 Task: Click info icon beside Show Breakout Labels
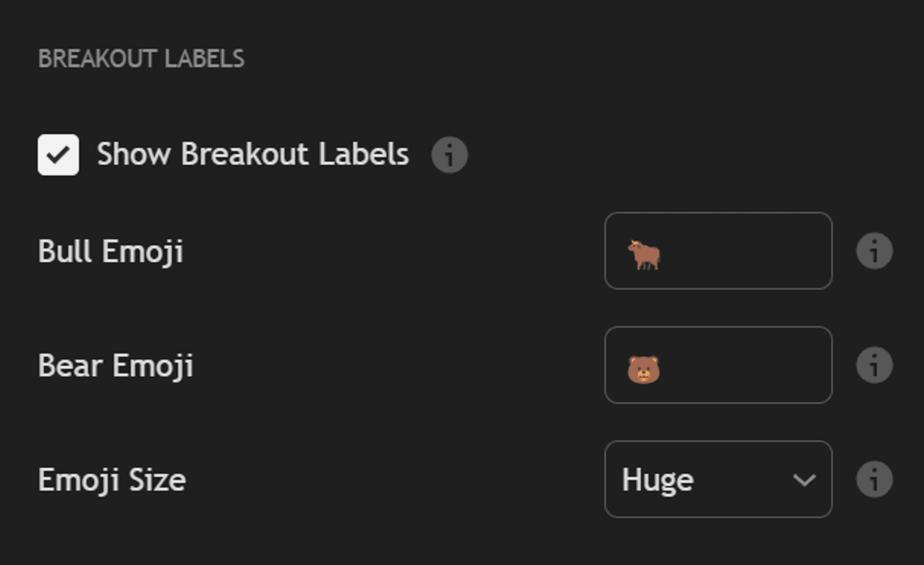(449, 155)
